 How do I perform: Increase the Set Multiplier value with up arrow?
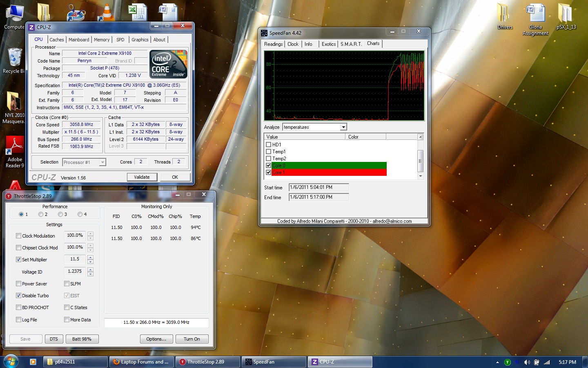pyautogui.click(x=91, y=257)
